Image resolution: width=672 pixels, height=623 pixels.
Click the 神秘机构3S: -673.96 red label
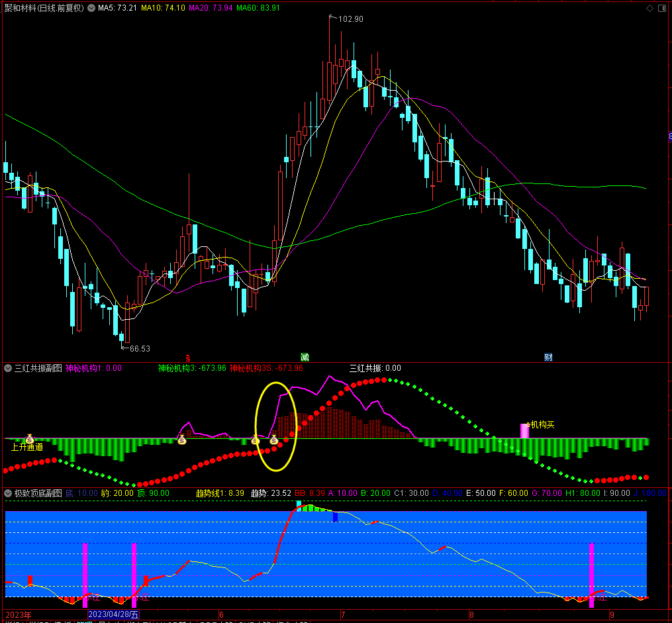pyautogui.click(x=266, y=368)
